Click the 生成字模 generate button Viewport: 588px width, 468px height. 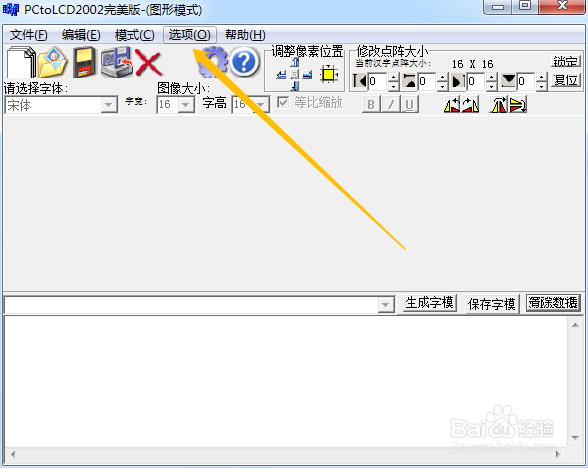tap(430, 303)
